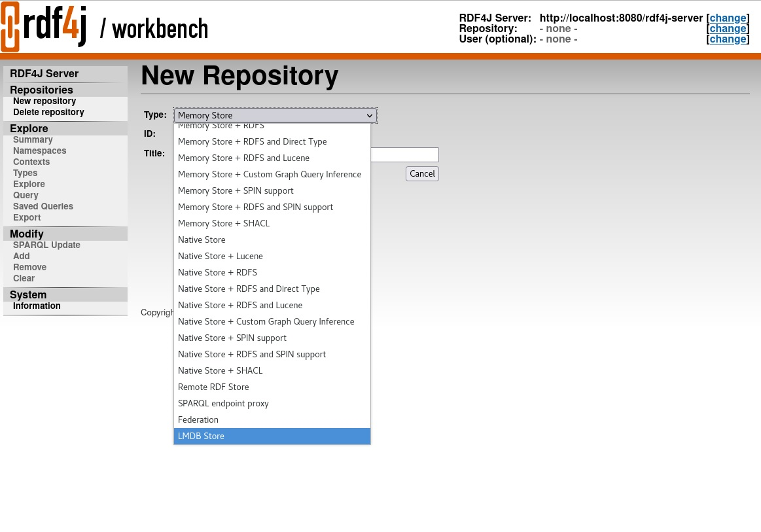Click the Cancel button
The image size is (761, 532).
pos(422,174)
